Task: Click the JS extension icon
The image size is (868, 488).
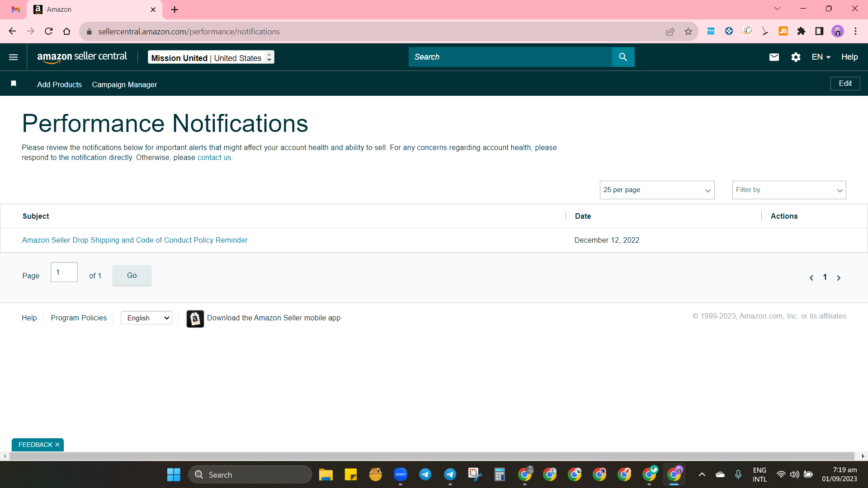Action: click(x=783, y=31)
